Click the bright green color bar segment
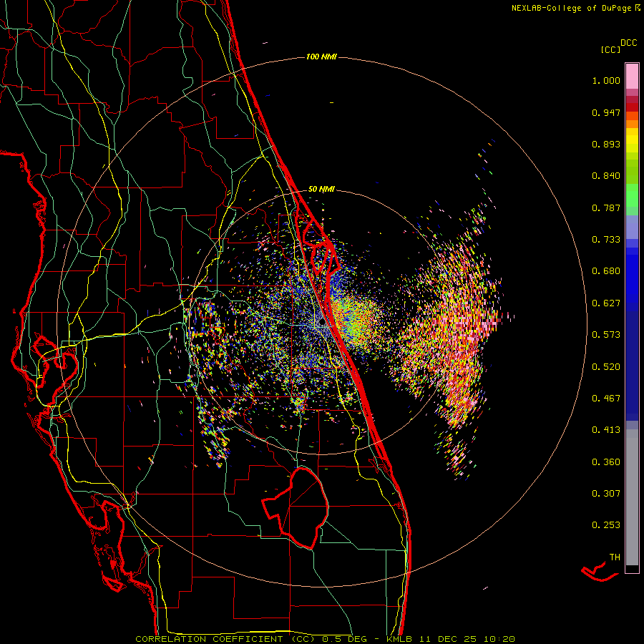The image size is (644, 644). pyautogui.click(x=632, y=195)
